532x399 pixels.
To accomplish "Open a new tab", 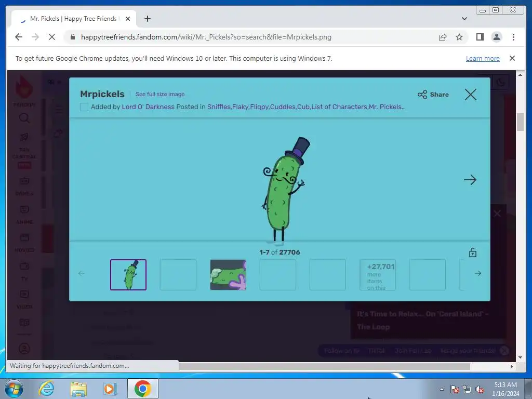I will tap(147, 19).
